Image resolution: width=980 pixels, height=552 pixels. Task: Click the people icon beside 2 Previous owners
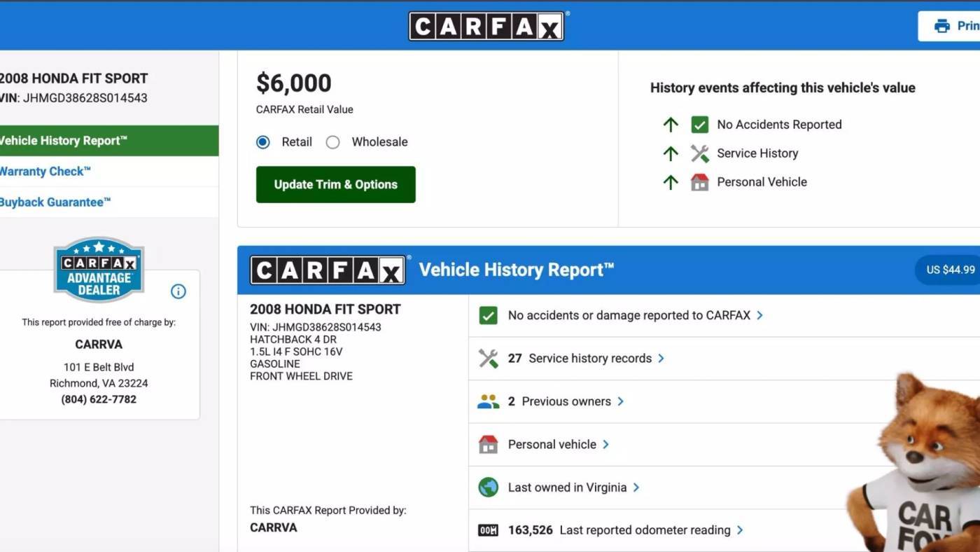coord(488,401)
